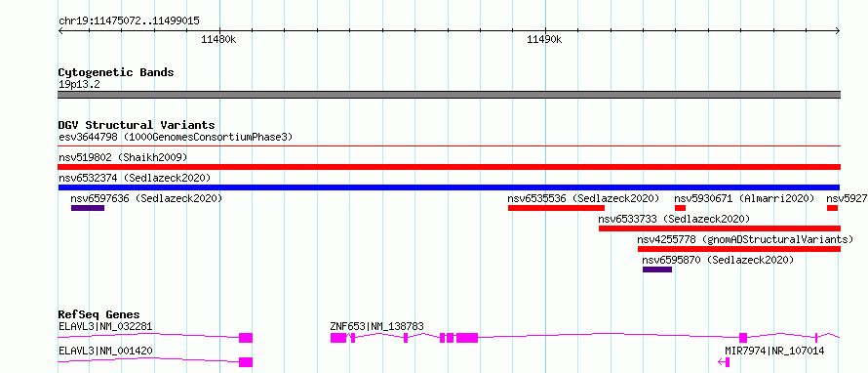The height and width of the screenshot is (373, 868).
Task: Select the 11490k ruler position label
Action: point(544,39)
